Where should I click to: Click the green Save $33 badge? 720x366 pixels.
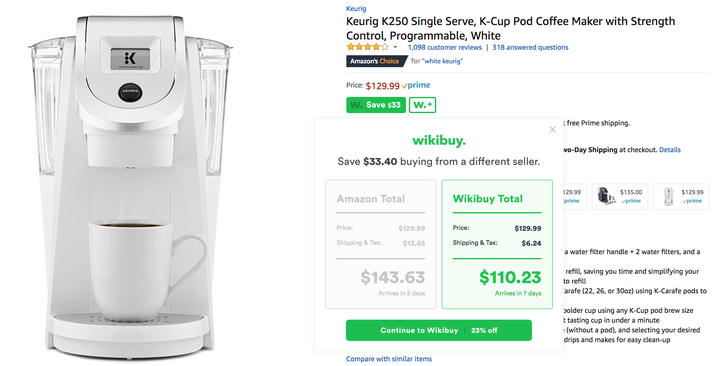click(376, 105)
